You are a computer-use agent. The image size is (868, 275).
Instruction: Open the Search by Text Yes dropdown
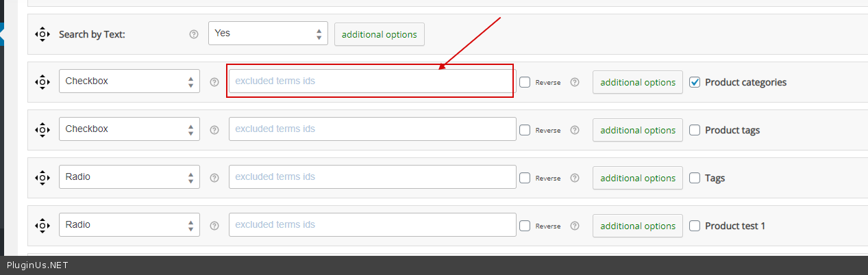point(268,34)
